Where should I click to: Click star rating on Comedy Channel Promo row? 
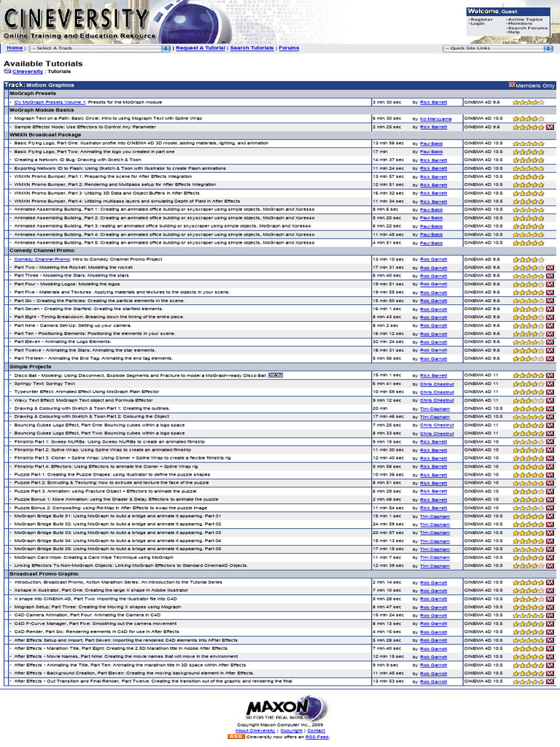[x=528, y=259]
